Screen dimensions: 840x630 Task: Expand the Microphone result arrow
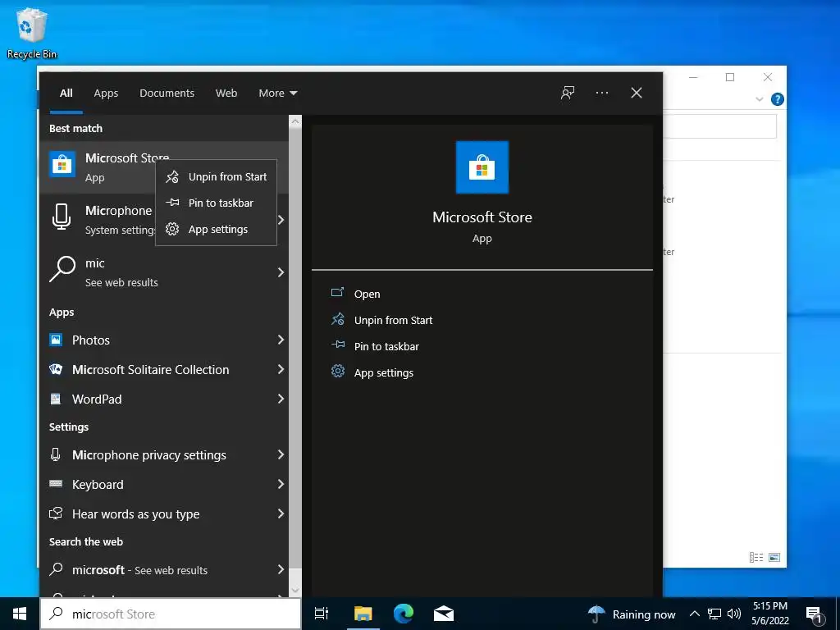tap(281, 220)
